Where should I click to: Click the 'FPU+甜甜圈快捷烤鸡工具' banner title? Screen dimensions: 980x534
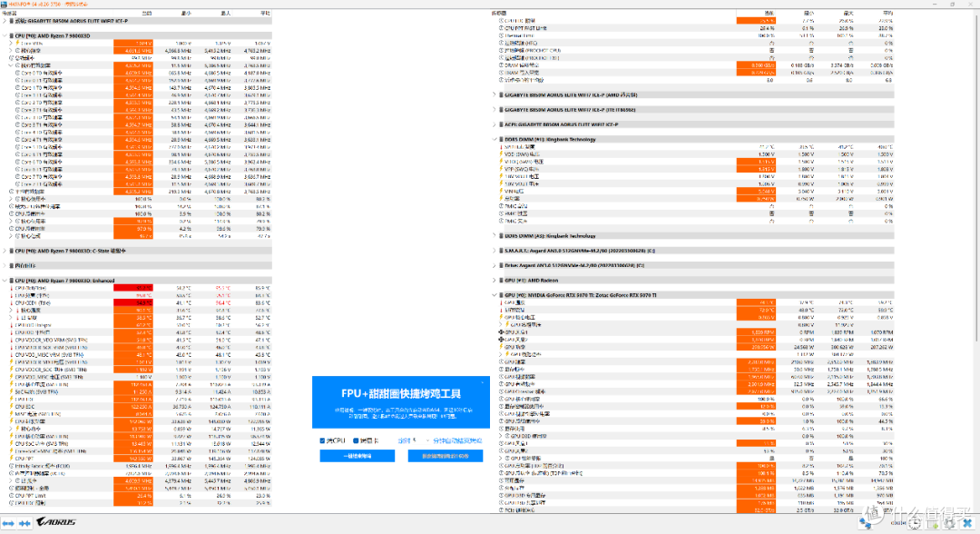click(401, 393)
